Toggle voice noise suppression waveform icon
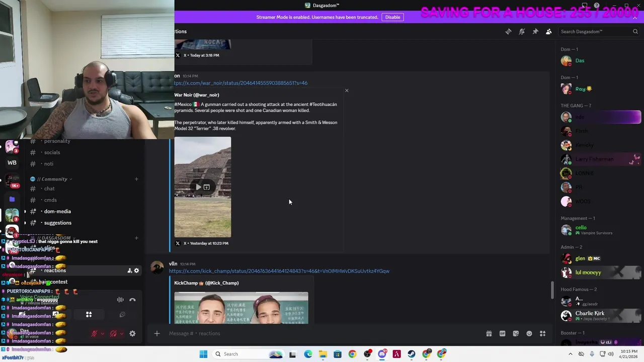 click(120, 300)
